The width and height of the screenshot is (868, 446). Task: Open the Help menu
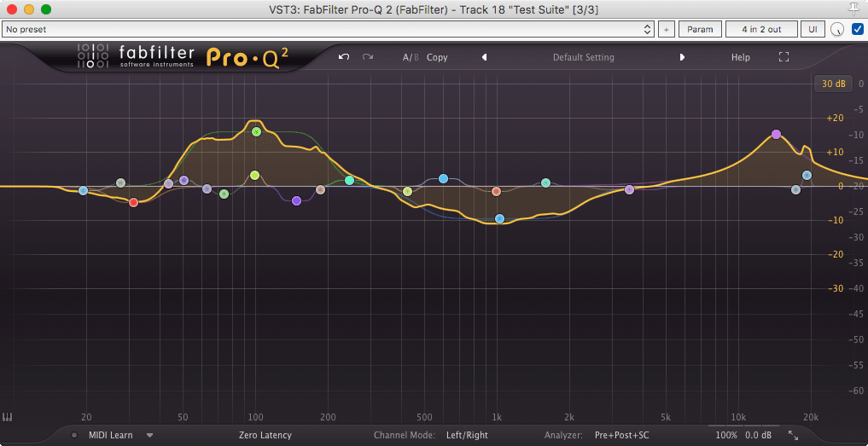[x=741, y=57]
